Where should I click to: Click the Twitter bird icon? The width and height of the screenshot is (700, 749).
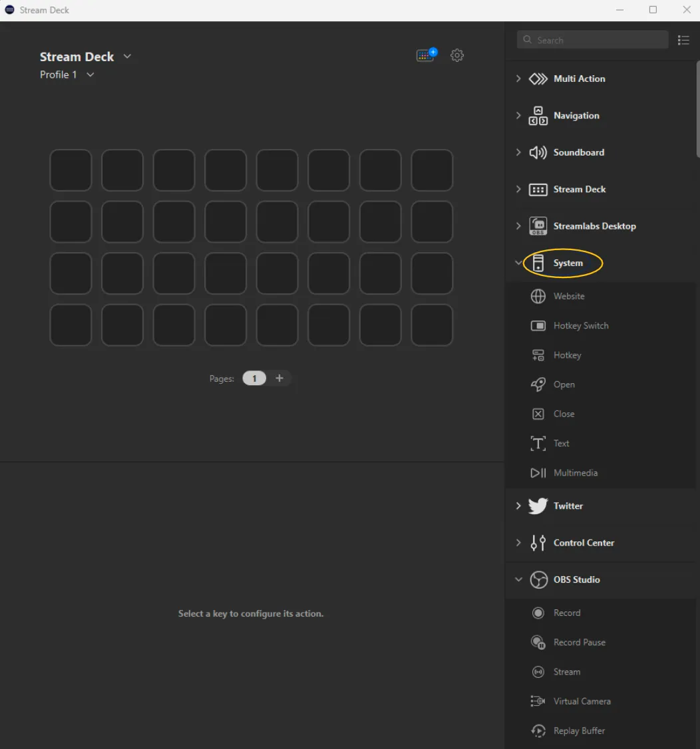tap(538, 506)
